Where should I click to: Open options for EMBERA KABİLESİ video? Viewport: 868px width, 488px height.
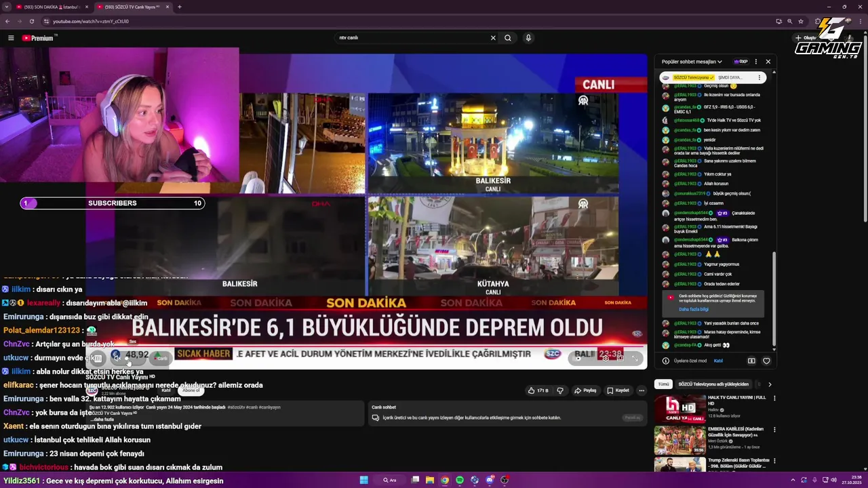[774, 430]
